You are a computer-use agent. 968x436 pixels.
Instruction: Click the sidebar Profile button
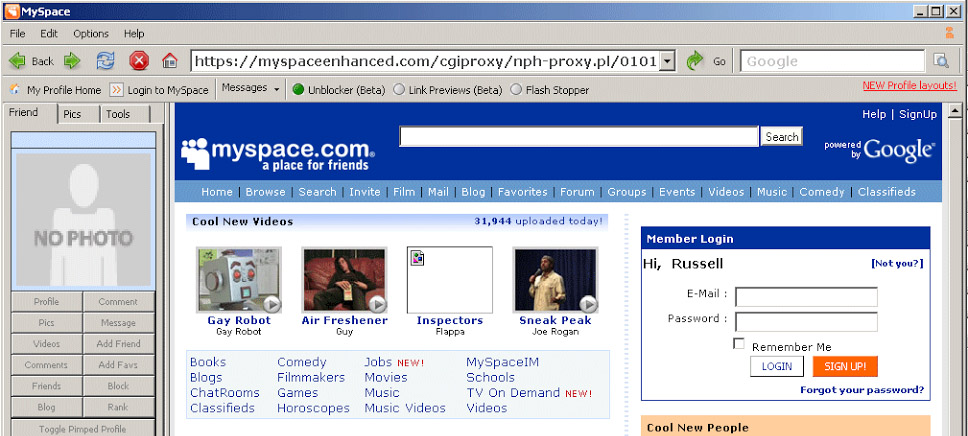[46, 301]
